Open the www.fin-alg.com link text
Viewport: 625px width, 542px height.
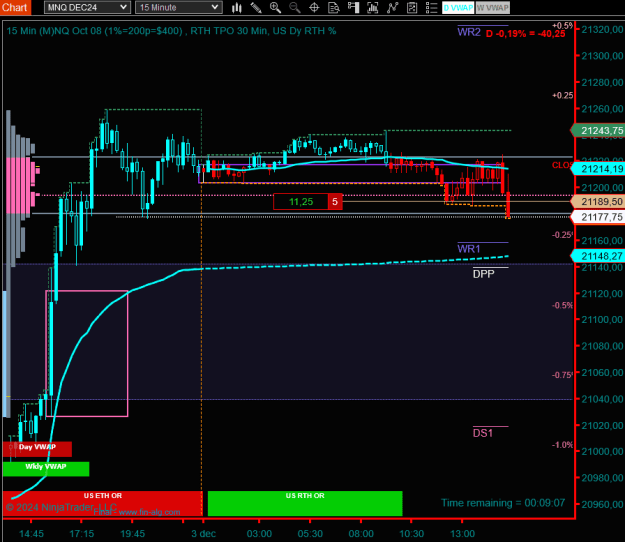click(149, 512)
